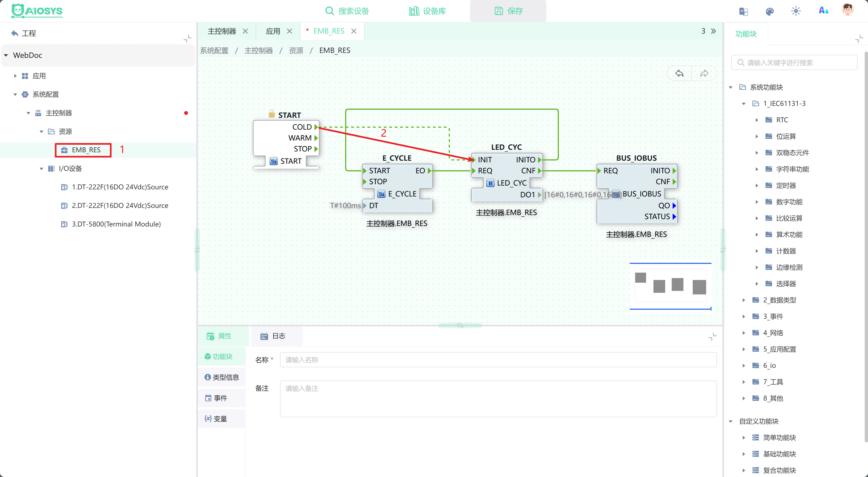
Task: Click the search devices button 搜索设备
Action: 347,11
